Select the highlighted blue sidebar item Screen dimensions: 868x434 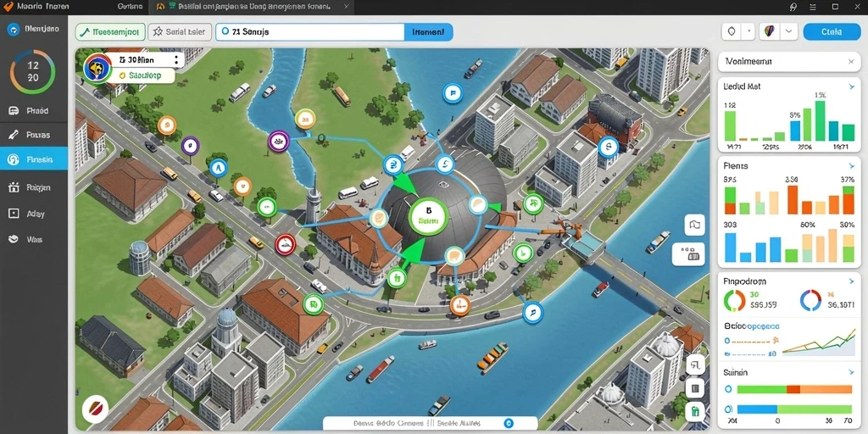point(34,159)
